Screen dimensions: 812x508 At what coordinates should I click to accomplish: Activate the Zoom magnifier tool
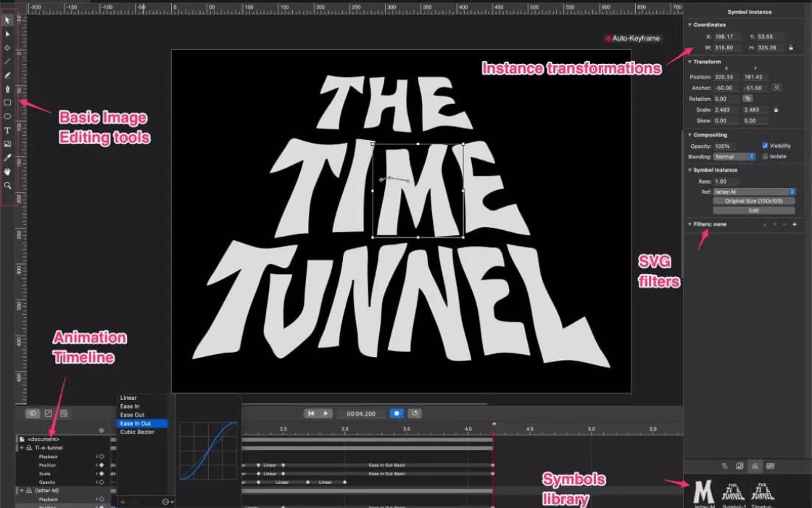(x=8, y=185)
